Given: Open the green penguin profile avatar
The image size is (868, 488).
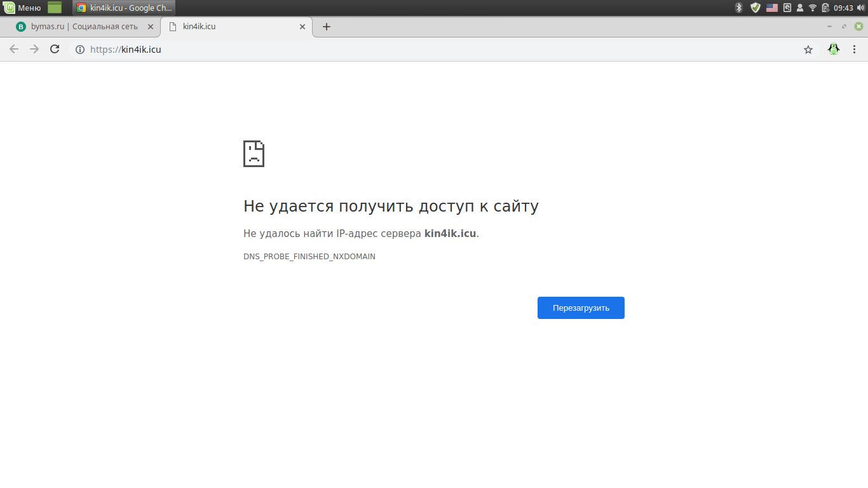Looking at the screenshot, I should click(x=834, y=50).
